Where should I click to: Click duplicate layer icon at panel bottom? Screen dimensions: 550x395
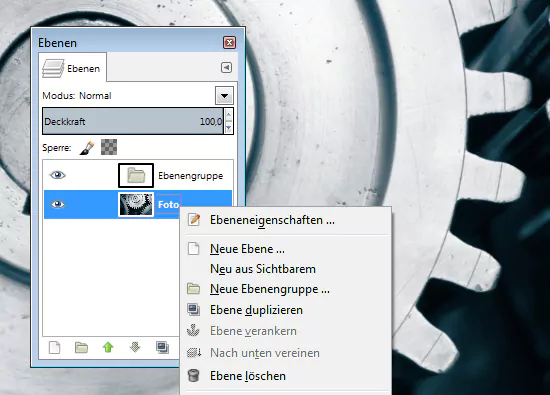click(x=162, y=348)
